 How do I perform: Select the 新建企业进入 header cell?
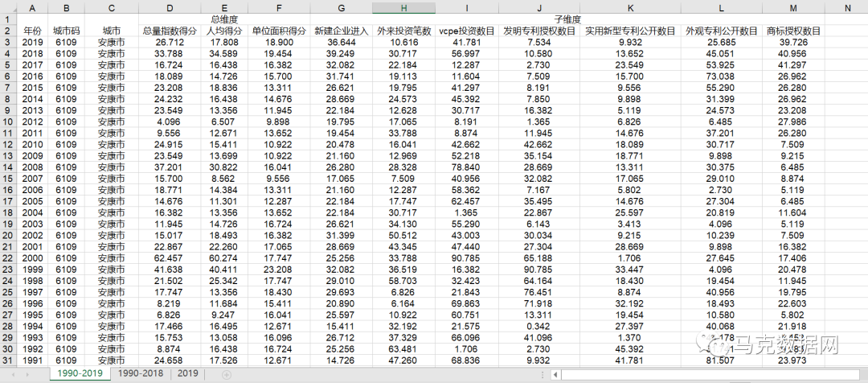[x=341, y=31]
